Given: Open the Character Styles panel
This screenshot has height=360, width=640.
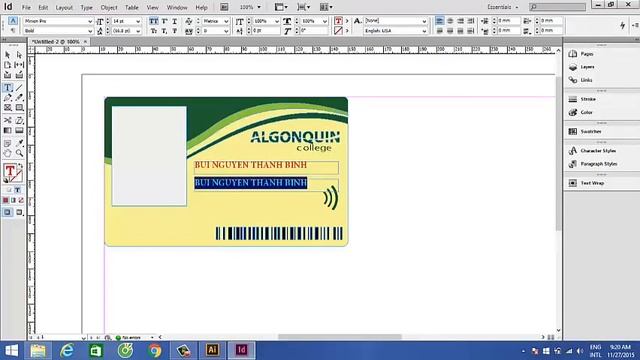Looking at the screenshot, I should (598, 151).
